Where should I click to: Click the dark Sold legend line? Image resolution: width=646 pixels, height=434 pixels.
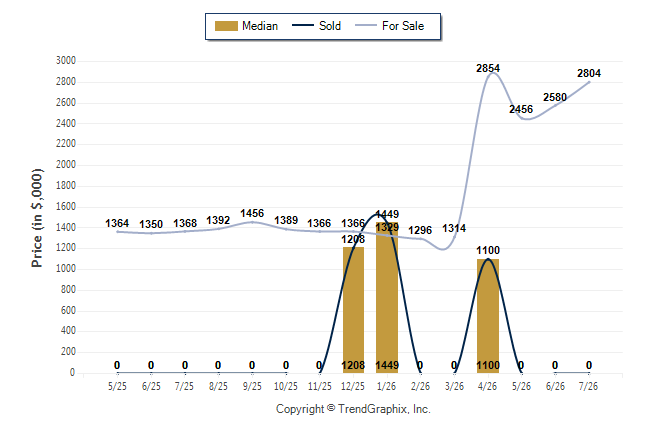click(303, 26)
